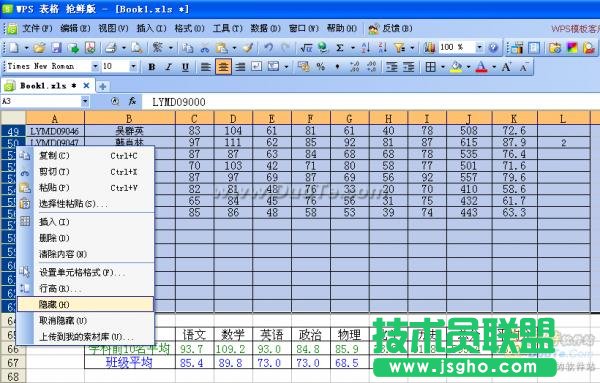Open 反馈(B) feedback button

(390, 28)
